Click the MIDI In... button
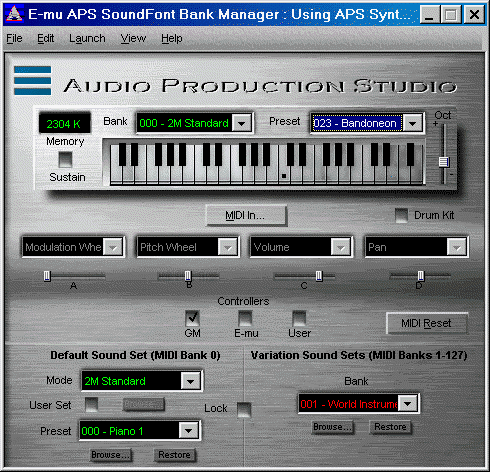The width and height of the screenshot is (490, 472). pos(246,215)
